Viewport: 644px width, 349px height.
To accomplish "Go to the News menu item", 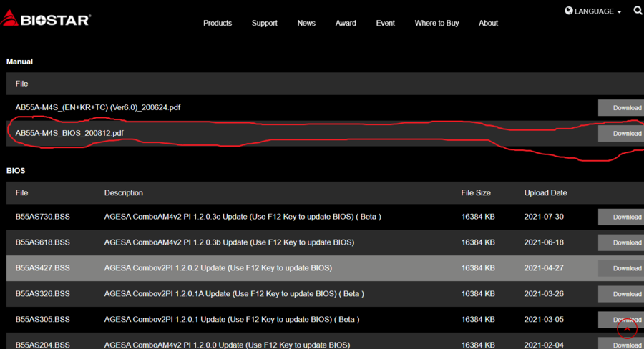I will coord(306,23).
